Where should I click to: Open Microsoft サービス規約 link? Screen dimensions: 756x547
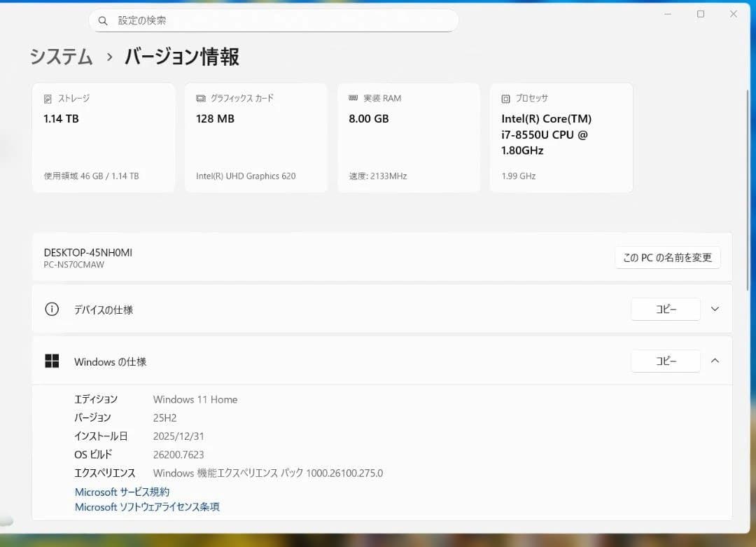click(x=121, y=492)
